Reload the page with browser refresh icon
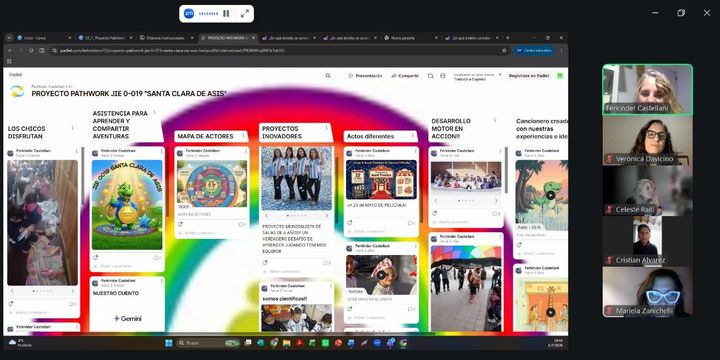720x360 pixels. click(31, 51)
